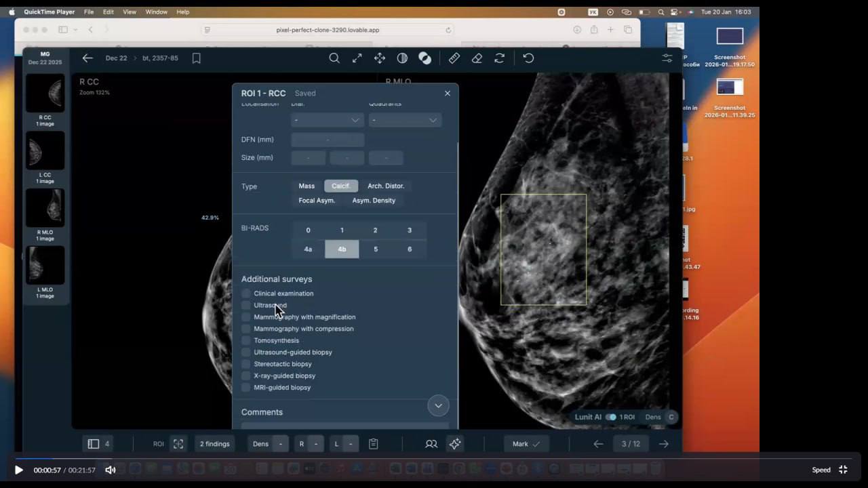Select the magnifier zoom tool
This screenshot has height=488, width=868.
334,58
